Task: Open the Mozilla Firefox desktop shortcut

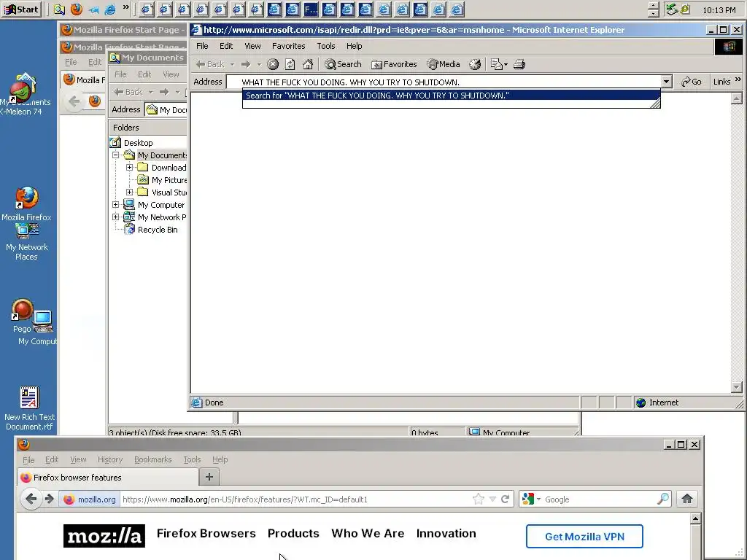Action: [x=27, y=205]
